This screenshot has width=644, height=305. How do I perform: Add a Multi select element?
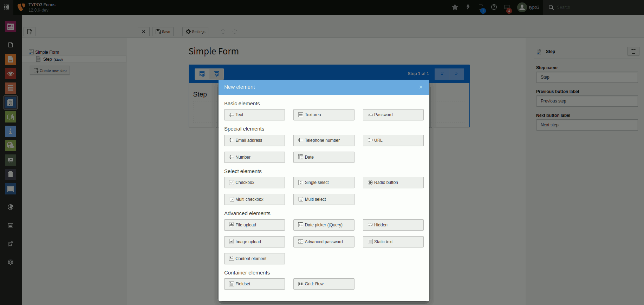324,199
